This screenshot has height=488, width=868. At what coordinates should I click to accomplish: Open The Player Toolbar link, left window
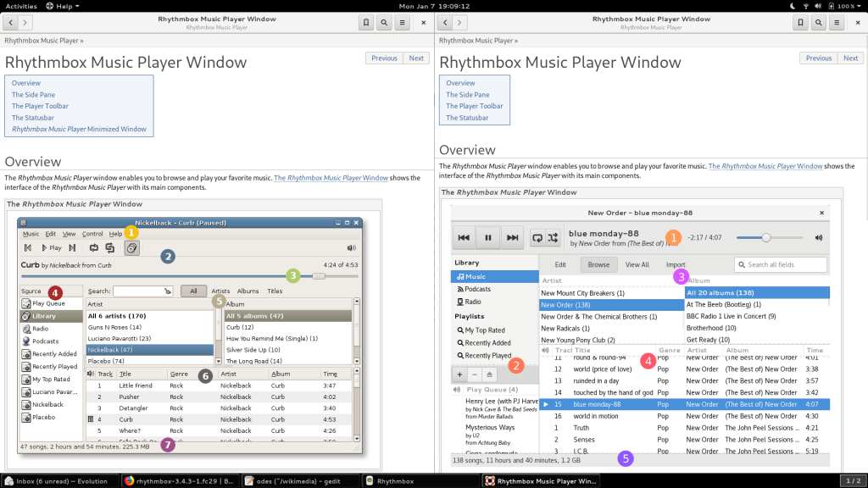click(x=40, y=106)
